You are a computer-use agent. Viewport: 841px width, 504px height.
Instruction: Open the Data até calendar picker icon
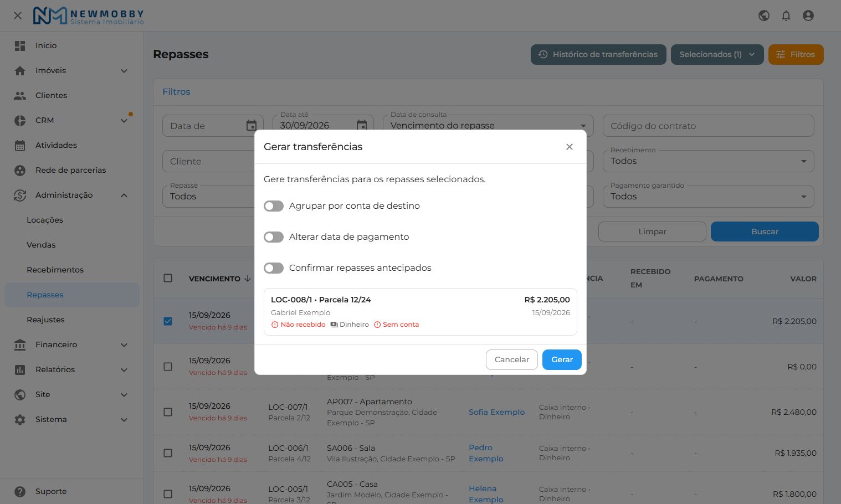[362, 126]
